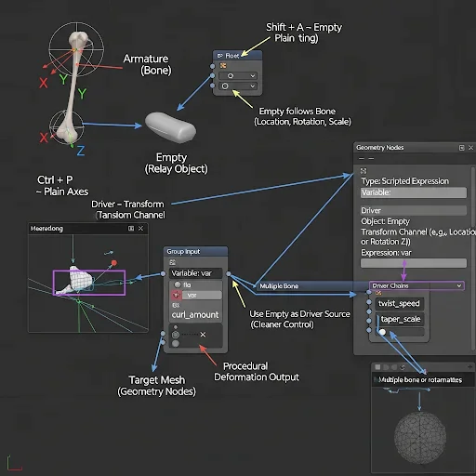Click the twist_speed field
The height and width of the screenshot is (476, 476).
[x=399, y=303]
